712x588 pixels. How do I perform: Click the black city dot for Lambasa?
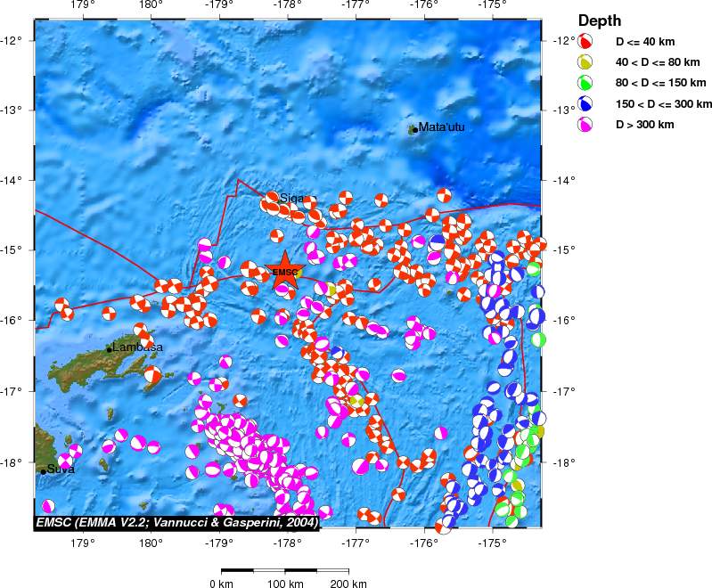109,349
